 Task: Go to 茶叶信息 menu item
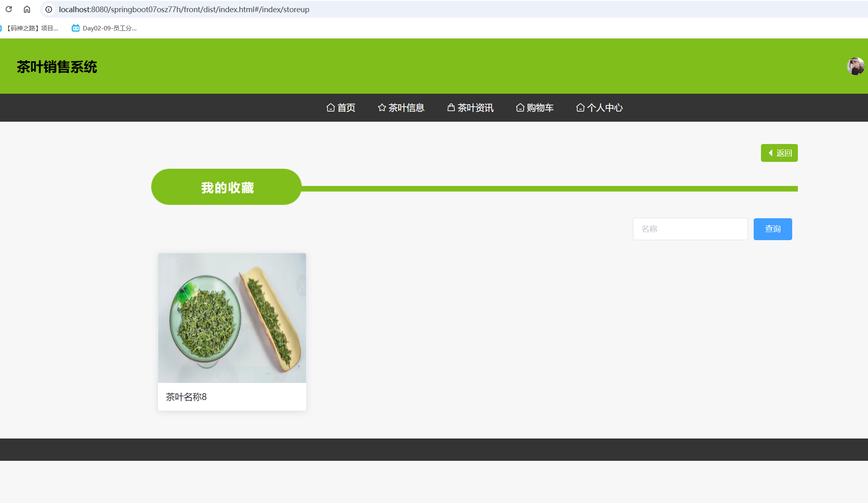[x=406, y=107]
